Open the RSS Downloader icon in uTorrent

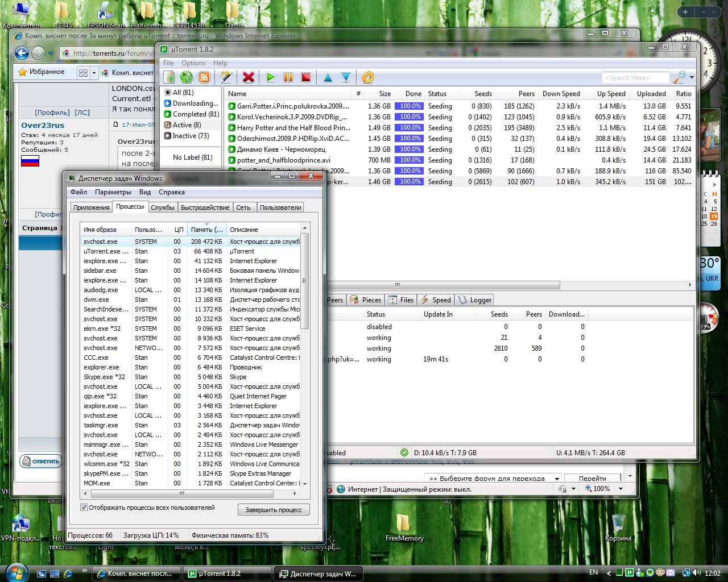pos(204,77)
